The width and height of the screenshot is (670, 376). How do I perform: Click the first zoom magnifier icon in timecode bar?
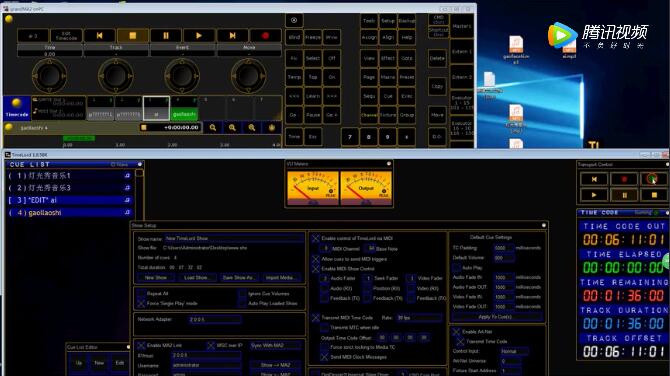pyautogui.click(x=213, y=127)
